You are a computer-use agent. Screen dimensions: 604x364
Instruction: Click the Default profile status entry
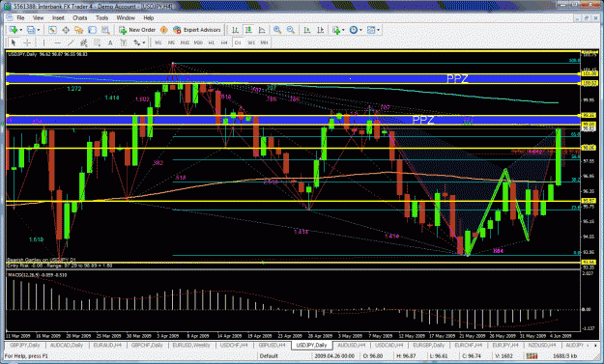(x=269, y=356)
